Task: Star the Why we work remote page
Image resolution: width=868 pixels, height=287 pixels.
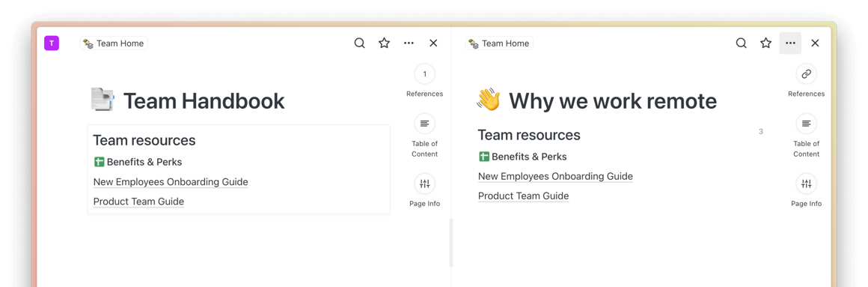Action: click(x=765, y=43)
